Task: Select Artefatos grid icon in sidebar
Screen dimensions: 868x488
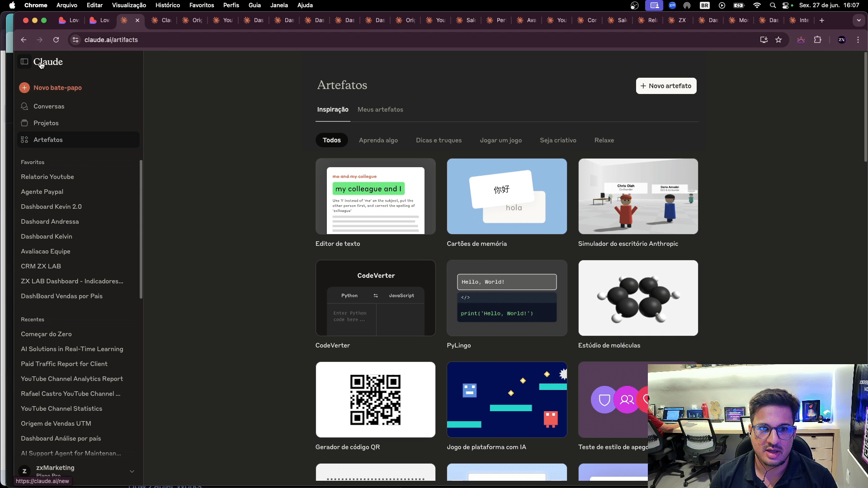Action: (x=24, y=140)
